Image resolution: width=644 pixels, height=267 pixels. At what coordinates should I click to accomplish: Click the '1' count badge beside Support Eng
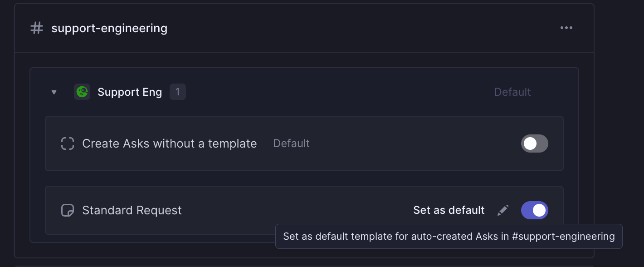178,92
